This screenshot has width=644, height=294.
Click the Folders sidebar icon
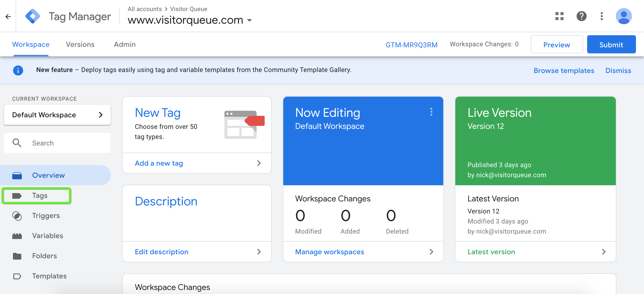[x=17, y=256]
